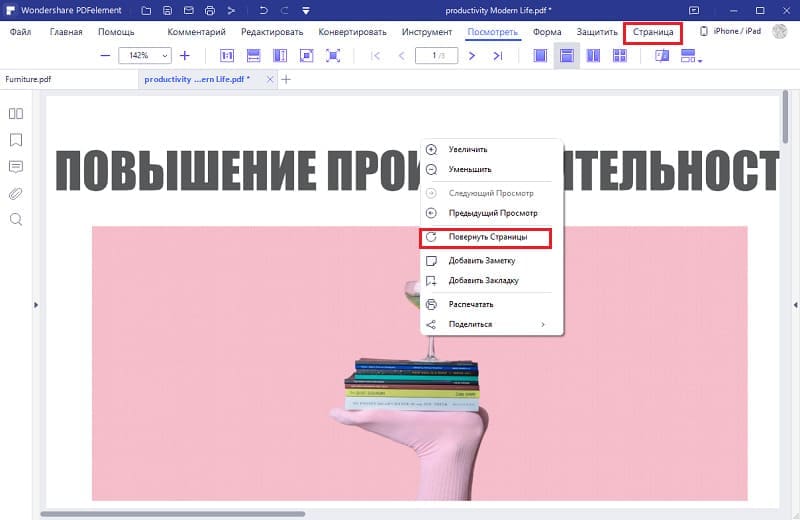Open the attachments paperclip panel
Screen dimensions: 800x520
(16, 193)
